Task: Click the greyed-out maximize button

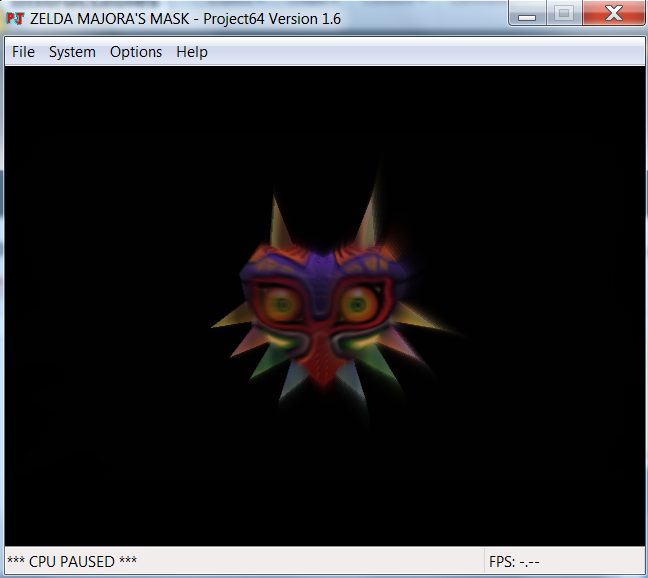Action: coord(563,15)
